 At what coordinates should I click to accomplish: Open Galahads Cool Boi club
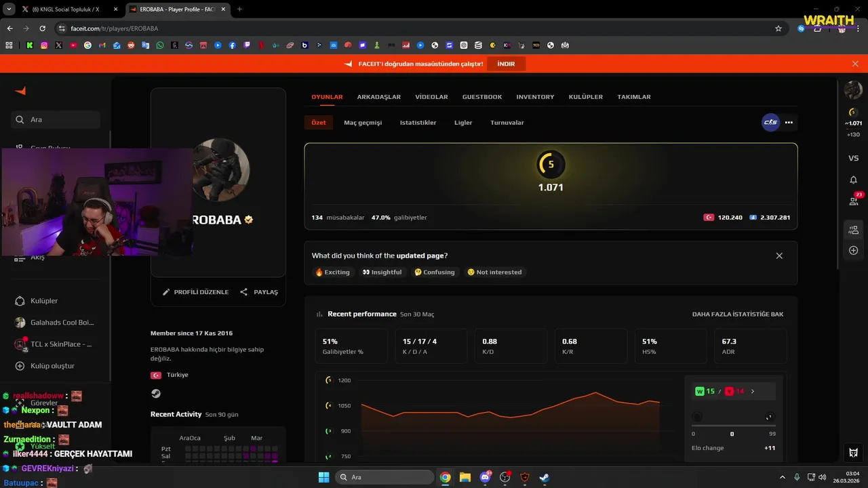pyautogui.click(x=54, y=323)
